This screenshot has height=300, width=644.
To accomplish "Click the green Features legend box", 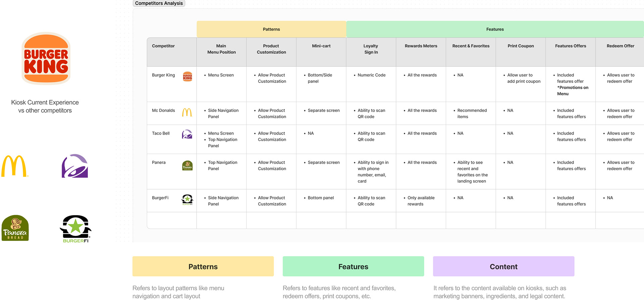I will coord(353,266).
